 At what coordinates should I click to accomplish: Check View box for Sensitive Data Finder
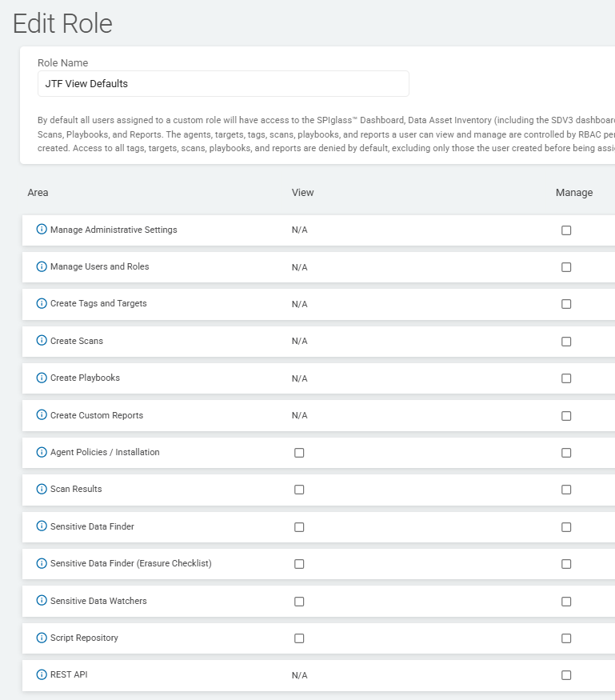[x=299, y=527]
